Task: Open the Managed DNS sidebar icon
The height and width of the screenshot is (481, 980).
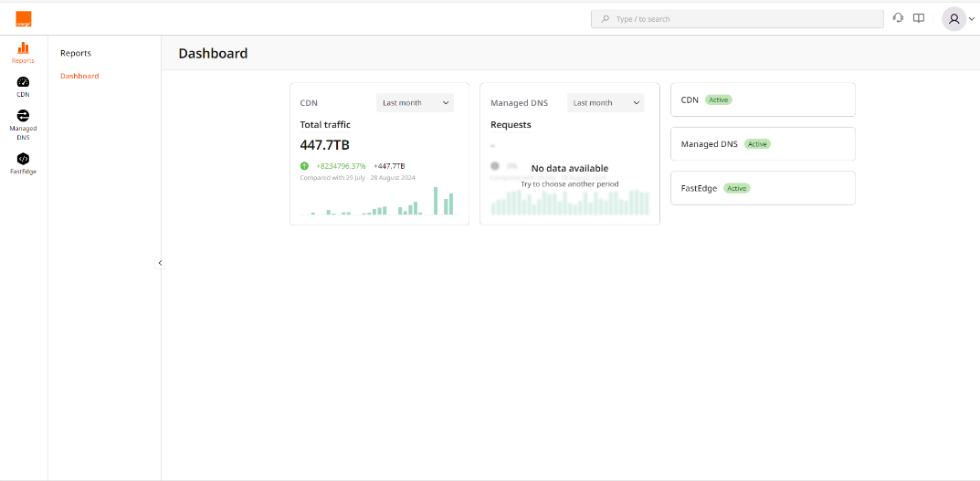Action: pos(23,116)
